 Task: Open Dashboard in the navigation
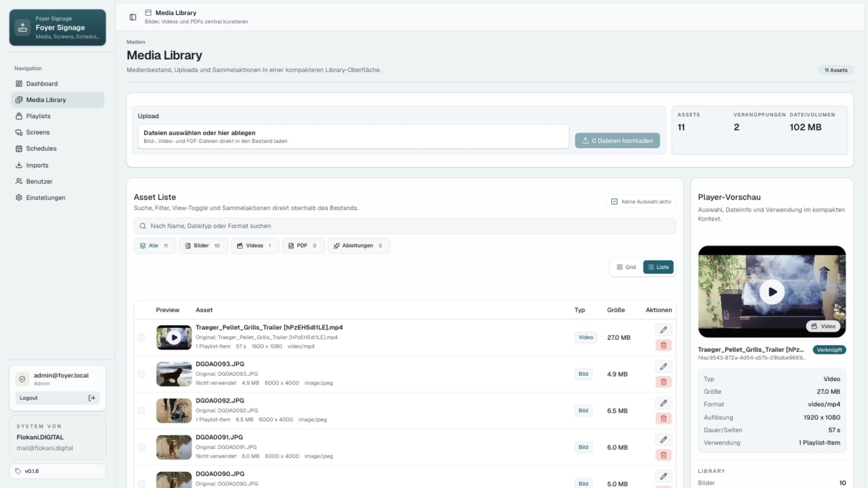pos(57,84)
